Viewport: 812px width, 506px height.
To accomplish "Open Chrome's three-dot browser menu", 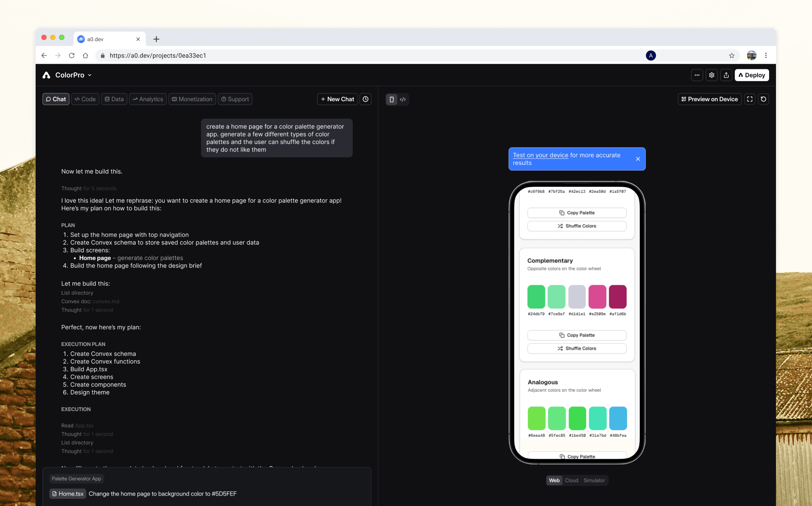I will point(766,56).
